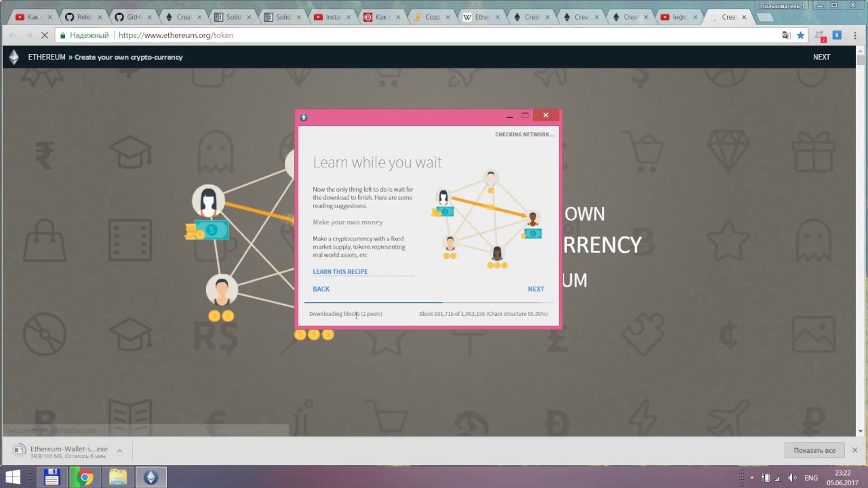Click the secure lock icon in address bar
The width and height of the screenshot is (868, 488).
63,35
